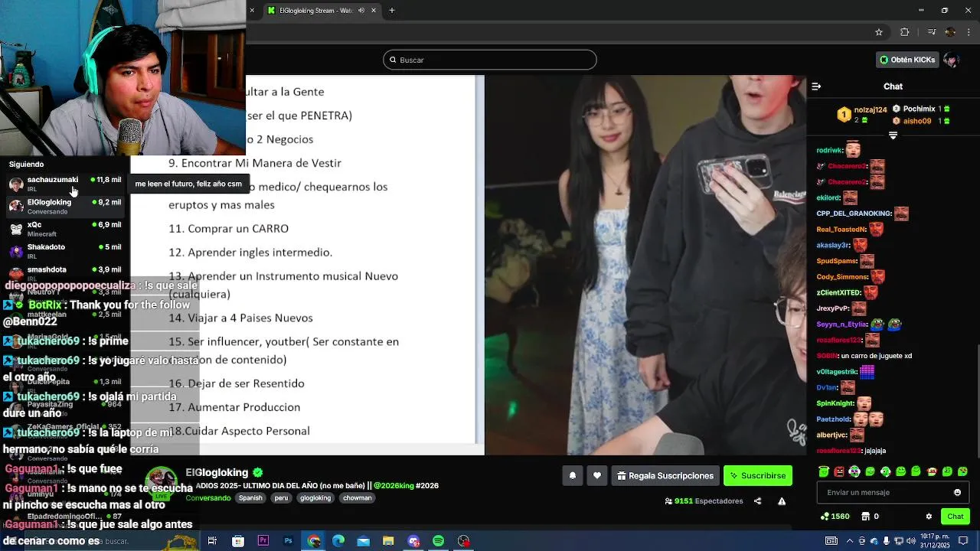Open the emoji picker in chat input
This screenshot has width=980, height=551.
(x=957, y=492)
